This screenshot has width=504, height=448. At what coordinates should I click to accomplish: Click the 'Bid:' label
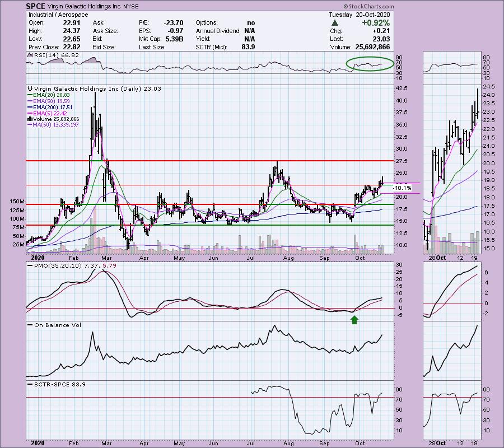tap(97, 39)
